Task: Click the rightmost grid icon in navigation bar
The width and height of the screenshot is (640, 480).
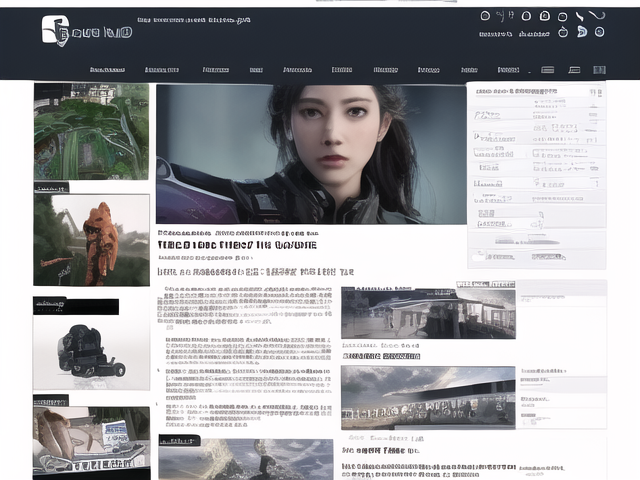Action: 599,70
